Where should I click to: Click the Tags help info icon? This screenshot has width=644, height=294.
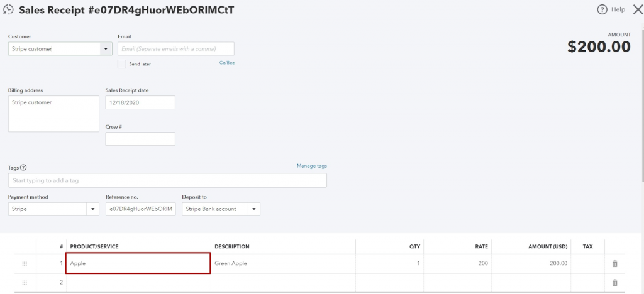23,168
